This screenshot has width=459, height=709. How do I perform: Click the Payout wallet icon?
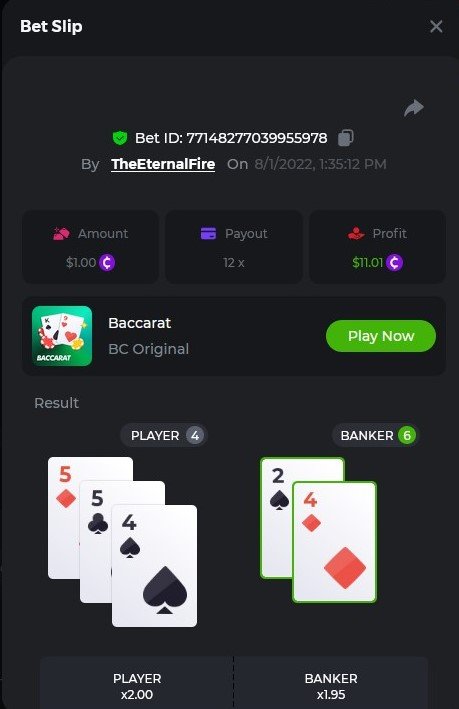tap(208, 233)
